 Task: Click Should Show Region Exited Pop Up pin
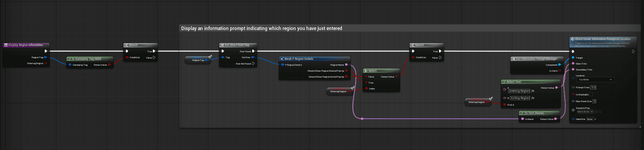click(346, 77)
